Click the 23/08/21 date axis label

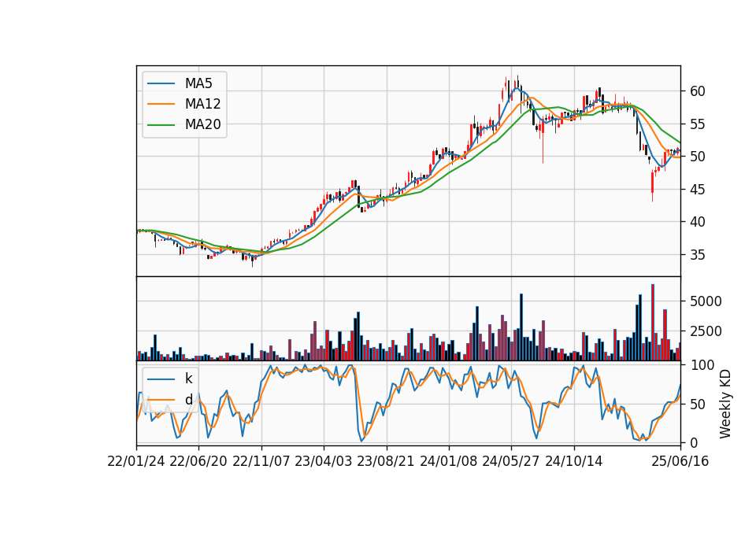point(386,461)
